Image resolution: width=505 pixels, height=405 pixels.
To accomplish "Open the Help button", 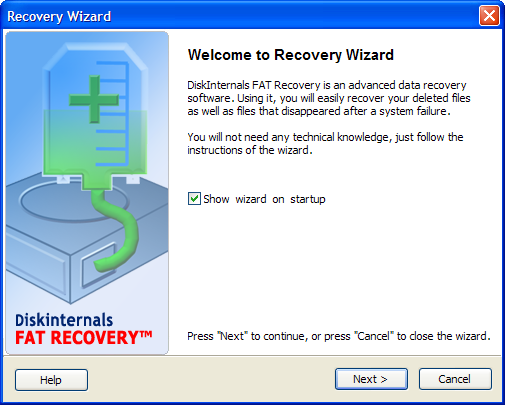I will click(51, 380).
